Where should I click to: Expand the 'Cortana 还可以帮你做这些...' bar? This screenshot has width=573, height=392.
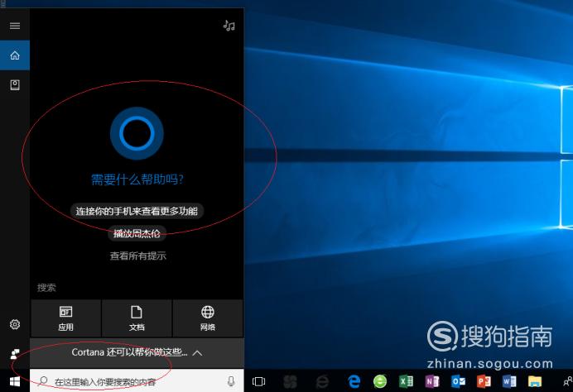tap(137, 352)
